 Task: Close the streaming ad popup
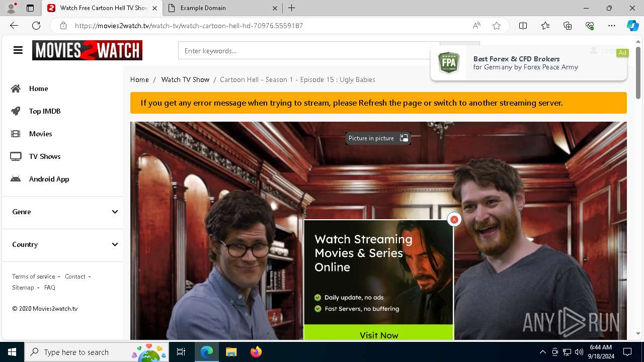[454, 219]
